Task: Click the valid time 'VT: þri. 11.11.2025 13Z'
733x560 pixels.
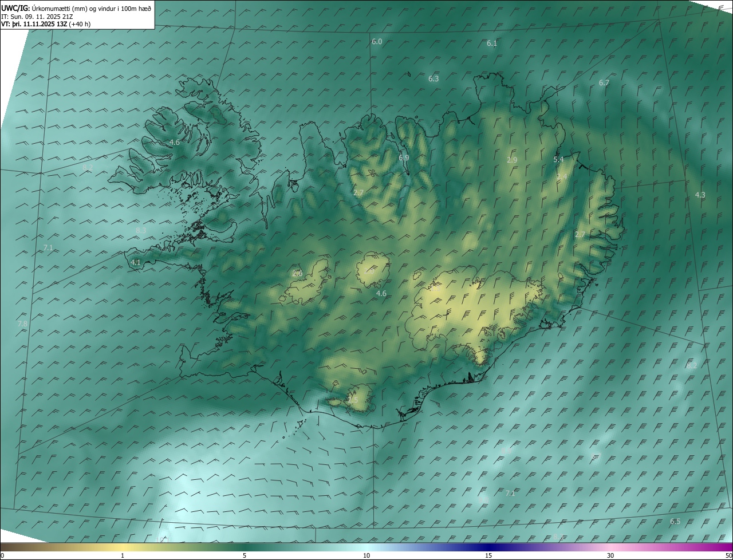Action: coord(33,24)
